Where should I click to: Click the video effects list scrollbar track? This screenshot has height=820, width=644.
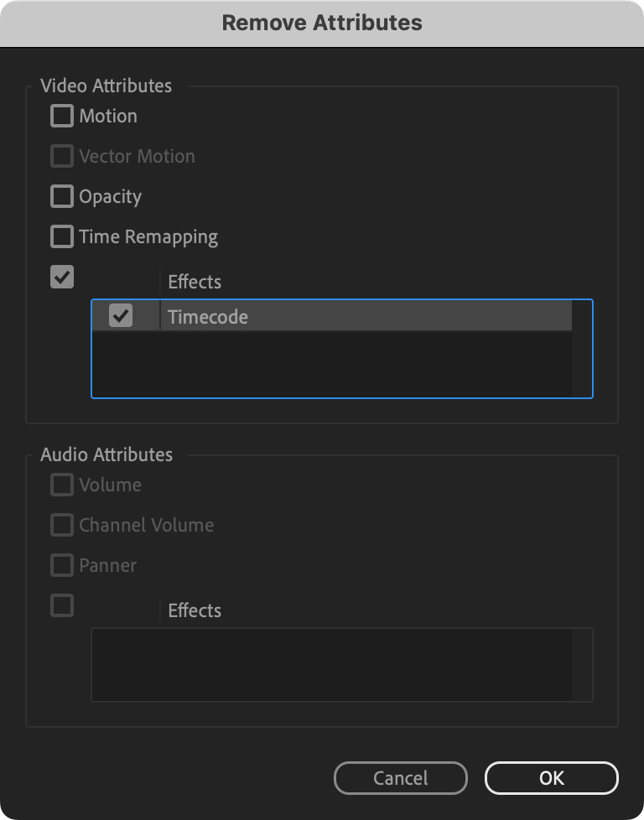point(582,364)
